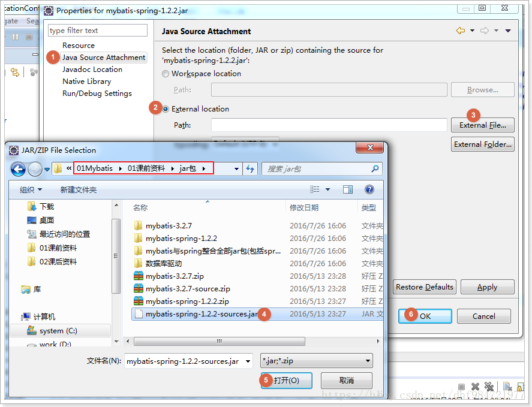Click navigation pane vertical scrollbar thumb

[x=116, y=256]
